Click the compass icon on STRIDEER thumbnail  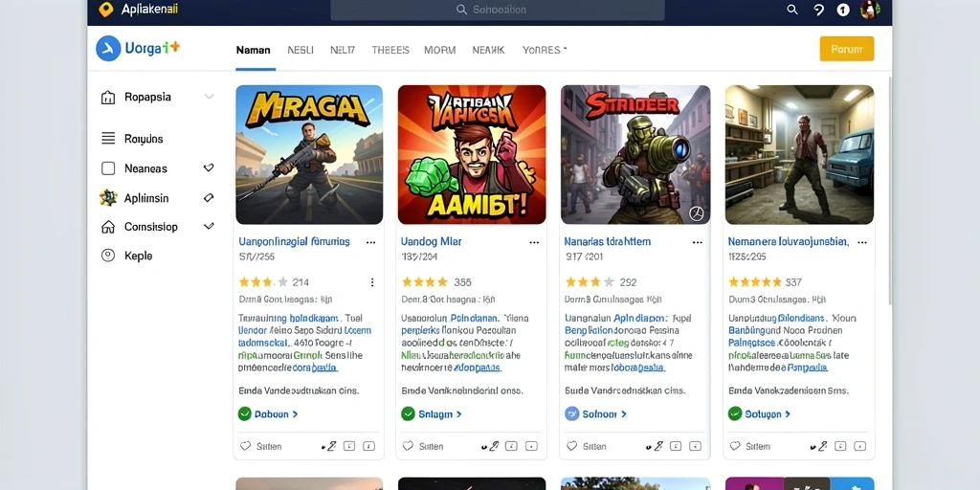point(696,213)
